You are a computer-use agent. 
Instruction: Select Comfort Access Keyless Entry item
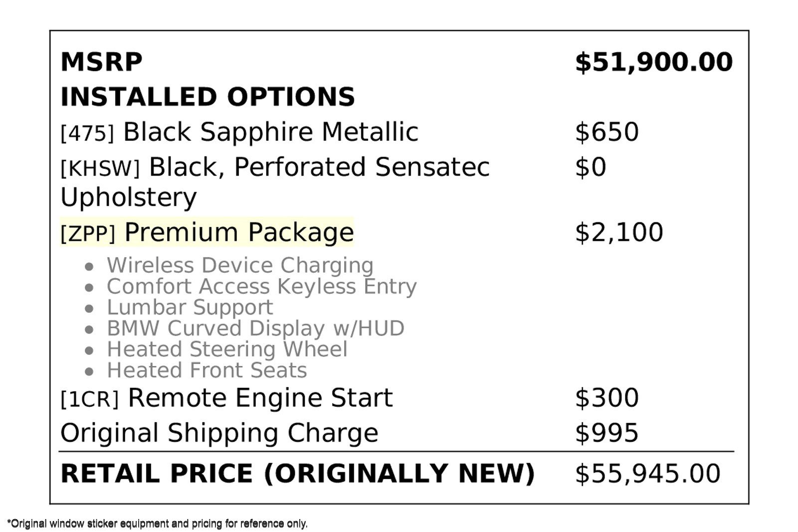(x=261, y=287)
